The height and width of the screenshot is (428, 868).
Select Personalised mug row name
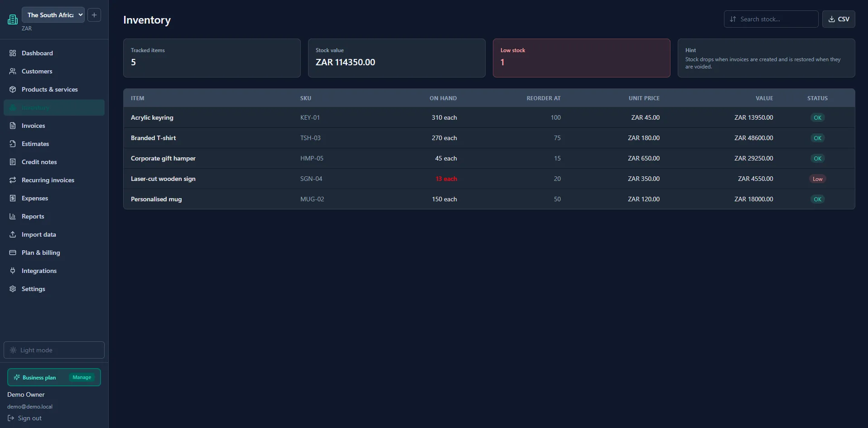tap(156, 199)
